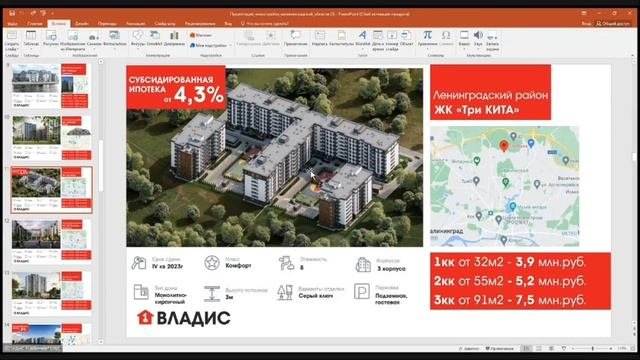640x360 pixels.
Task: Toggle Comments (Примечания) pane in status bar
Action: point(500,349)
